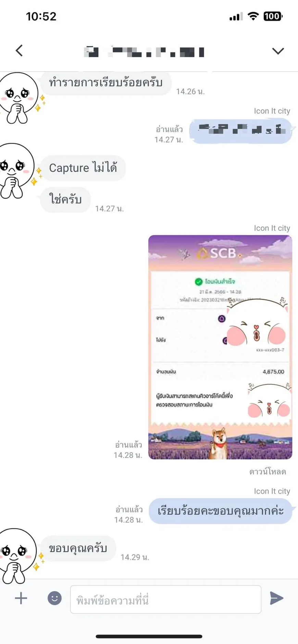Image resolution: width=298 pixels, height=644 pixels.
Task: Open the SCB transfer slip image
Action: 220,347
